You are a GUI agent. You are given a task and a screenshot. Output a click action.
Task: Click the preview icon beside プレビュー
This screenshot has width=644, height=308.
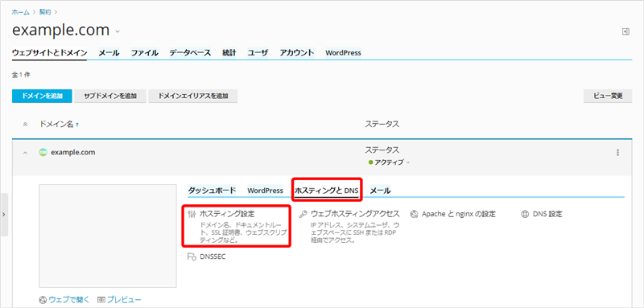tap(101, 300)
